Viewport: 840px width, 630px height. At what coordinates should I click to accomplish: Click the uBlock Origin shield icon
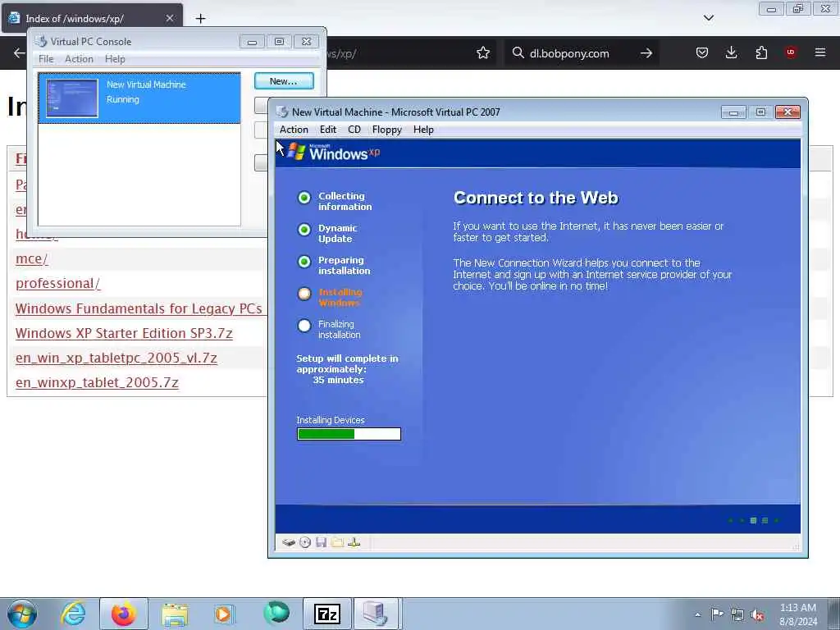coord(791,52)
